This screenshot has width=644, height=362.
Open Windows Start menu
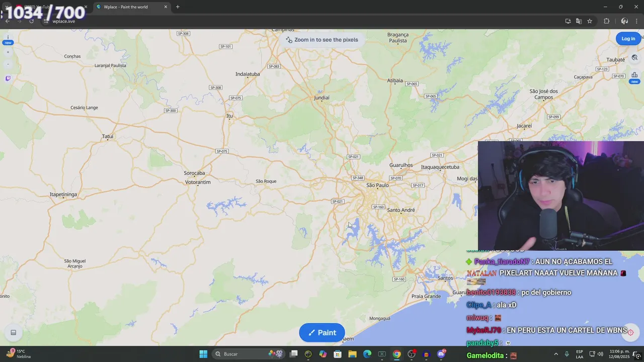(x=203, y=354)
